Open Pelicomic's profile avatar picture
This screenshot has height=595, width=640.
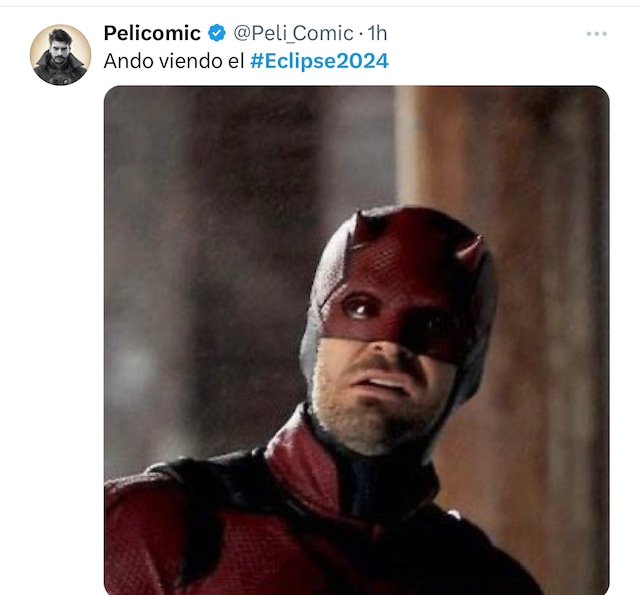(60, 55)
